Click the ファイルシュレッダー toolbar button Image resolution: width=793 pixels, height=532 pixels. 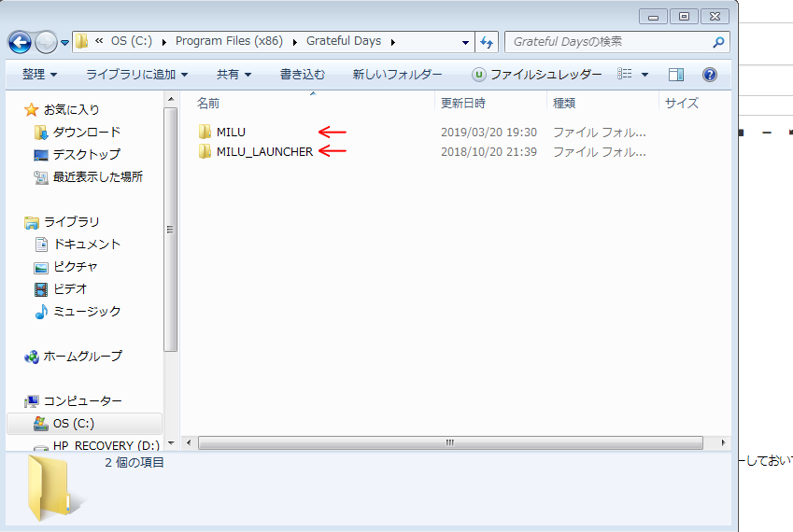[536, 75]
